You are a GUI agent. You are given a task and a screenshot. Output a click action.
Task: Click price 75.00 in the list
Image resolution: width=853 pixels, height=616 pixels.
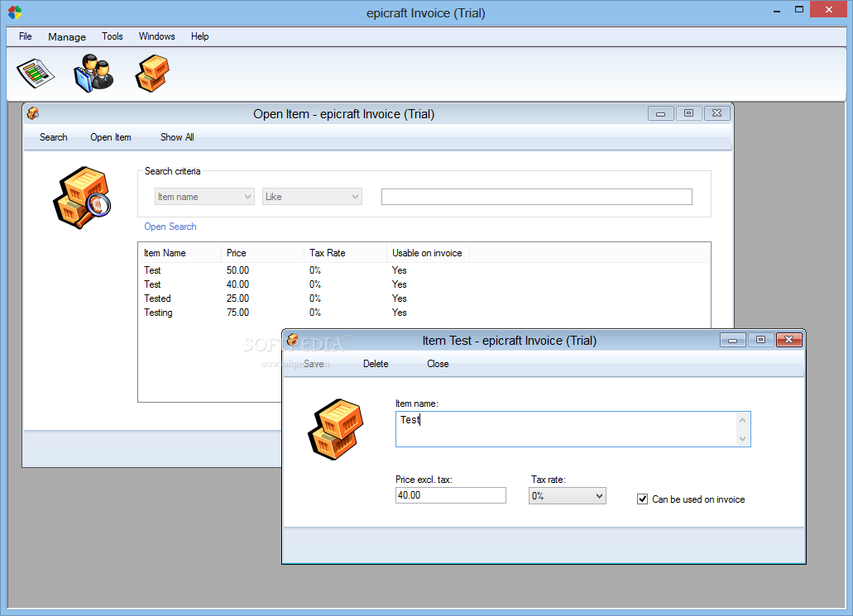pos(237,313)
